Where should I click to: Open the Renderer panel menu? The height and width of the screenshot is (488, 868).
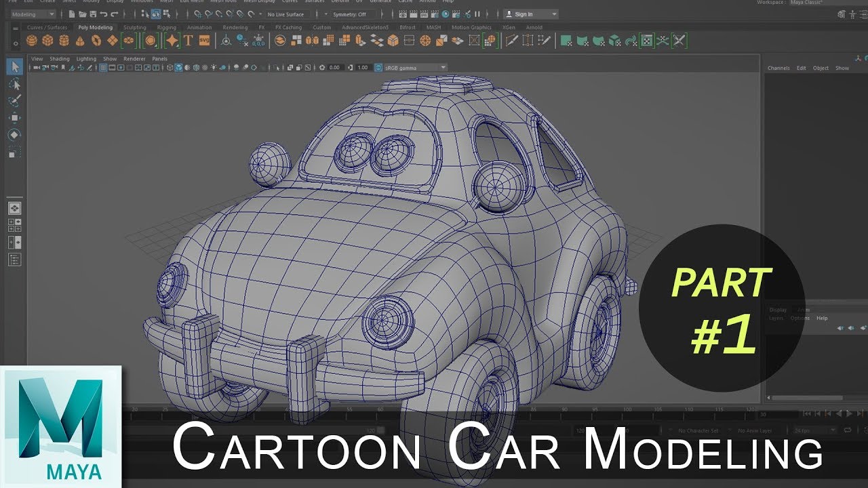point(134,59)
